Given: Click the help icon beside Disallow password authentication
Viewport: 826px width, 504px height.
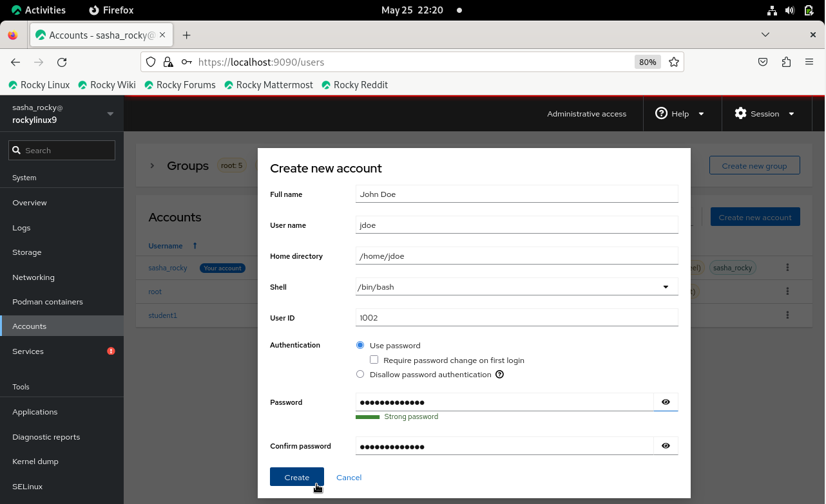Looking at the screenshot, I should click(499, 375).
